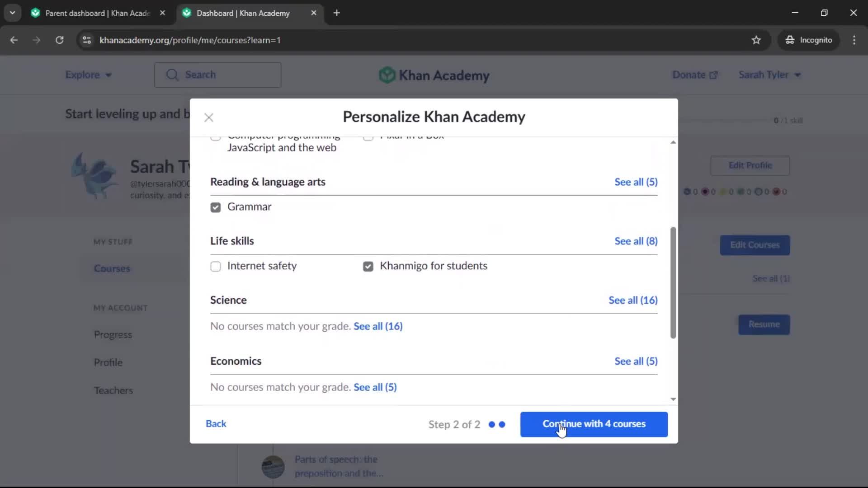This screenshot has height=488, width=868.
Task: Click the search magnifier icon
Action: pyautogui.click(x=172, y=75)
